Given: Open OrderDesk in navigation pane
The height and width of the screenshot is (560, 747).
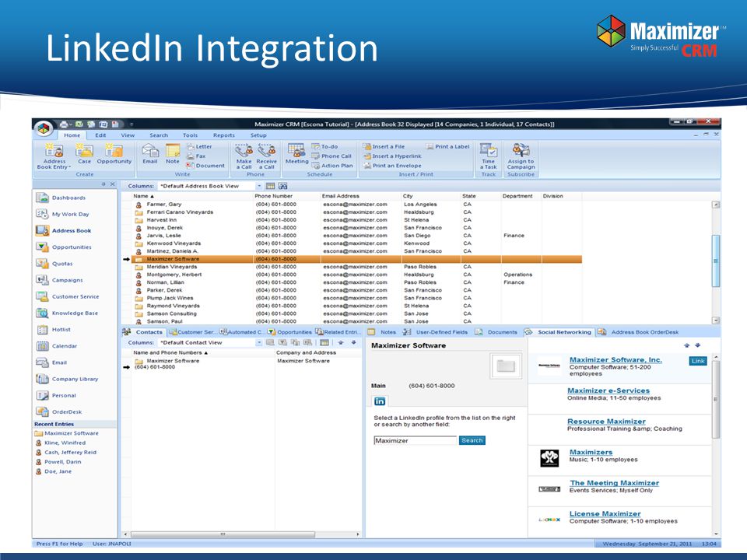Looking at the screenshot, I should tap(59, 412).
